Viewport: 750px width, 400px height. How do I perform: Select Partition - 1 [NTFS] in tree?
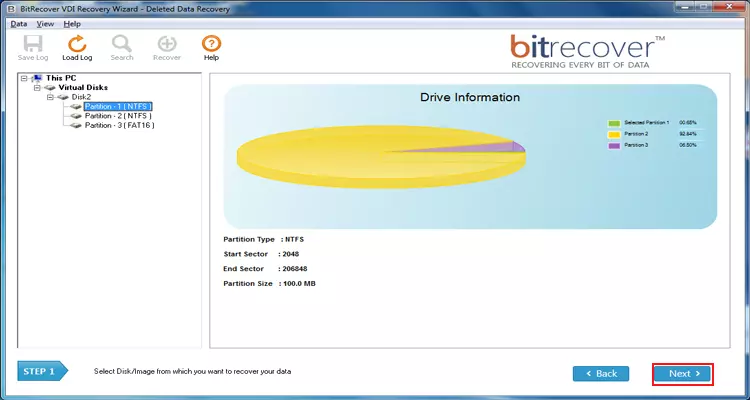tap(118, 106)
